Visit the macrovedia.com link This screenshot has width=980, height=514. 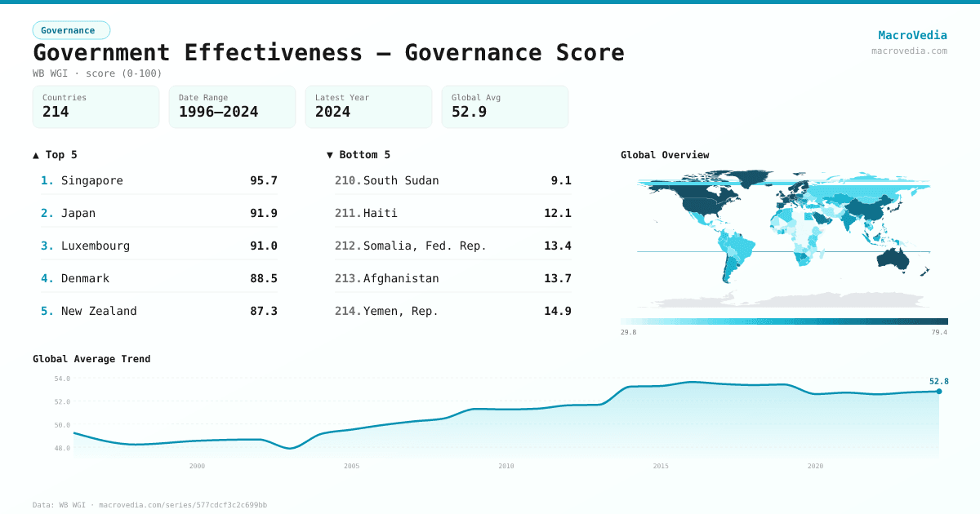tap(909, 51)
